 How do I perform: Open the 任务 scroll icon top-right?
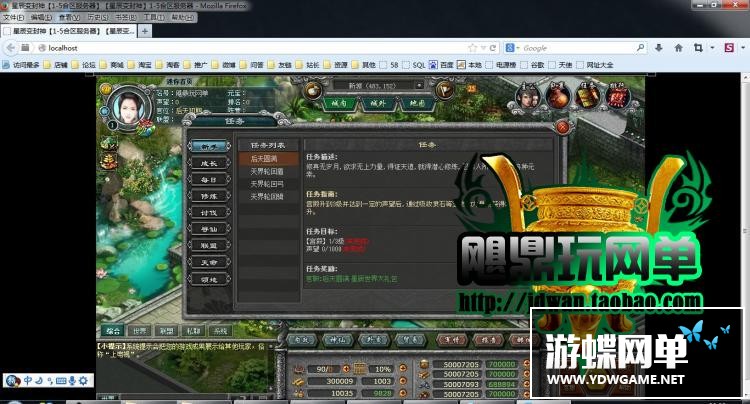point(587,97)
